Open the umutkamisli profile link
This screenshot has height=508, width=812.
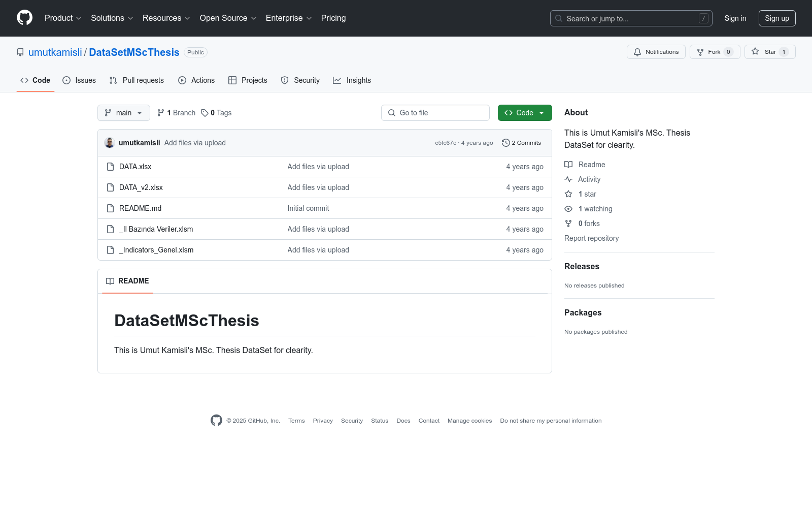click(55, 52)
